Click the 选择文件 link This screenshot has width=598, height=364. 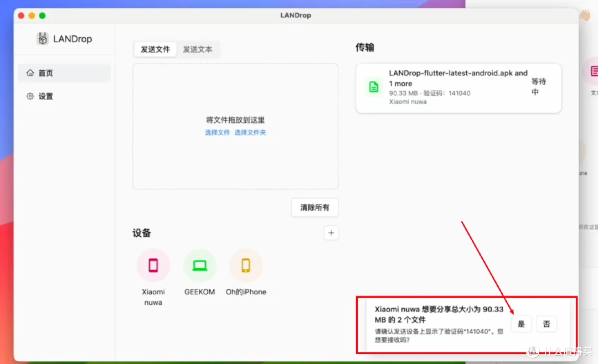coord(218,132)
